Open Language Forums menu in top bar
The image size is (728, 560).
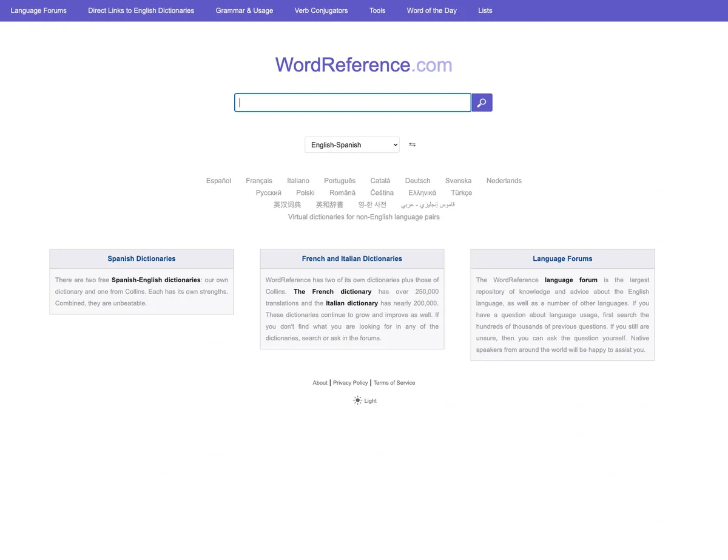pyautogui.click(x=39, y=10)
